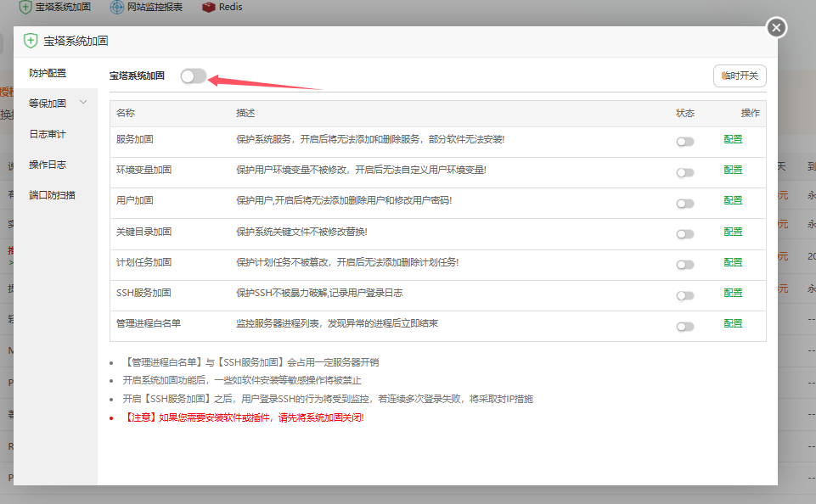Viewport: 816px width, 504px height.
Task: Click the 网站监控报表 globe icon
Action: point(116,7)
